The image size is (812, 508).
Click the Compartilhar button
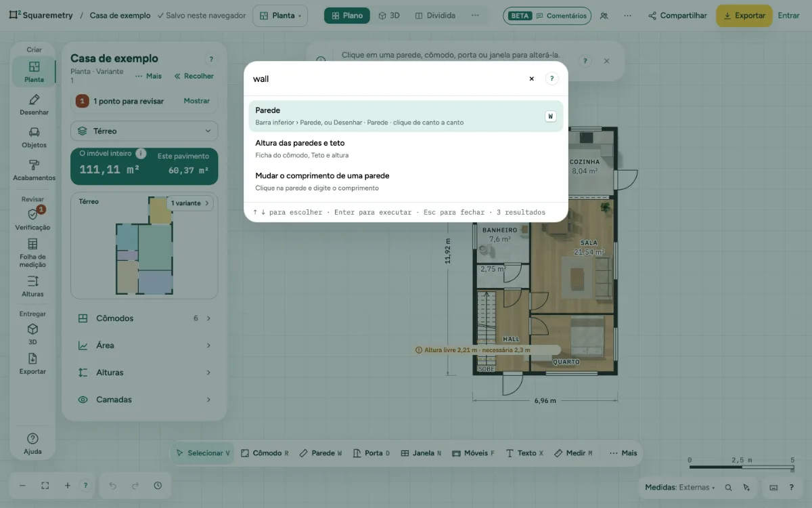click(x=677, y=16)
